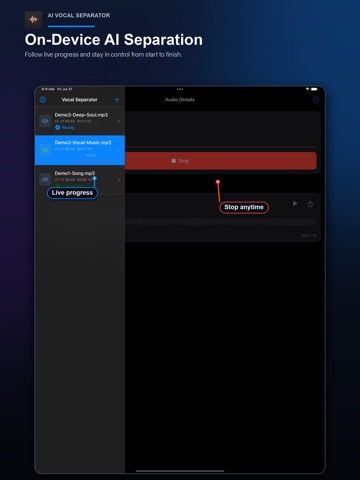Viewport: 360px width, 480px height.
Task: Play the separated audio track
Action: click(x=295, y=203)
